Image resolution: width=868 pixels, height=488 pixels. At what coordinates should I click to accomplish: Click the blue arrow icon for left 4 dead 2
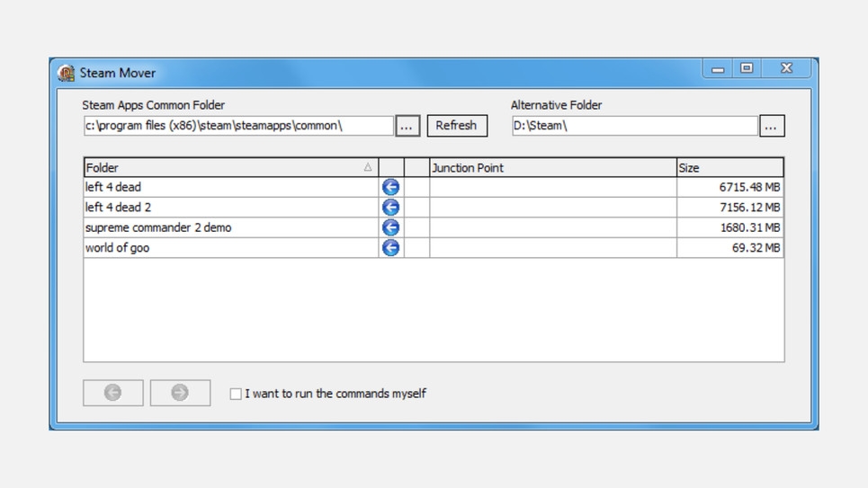(390, 208)
